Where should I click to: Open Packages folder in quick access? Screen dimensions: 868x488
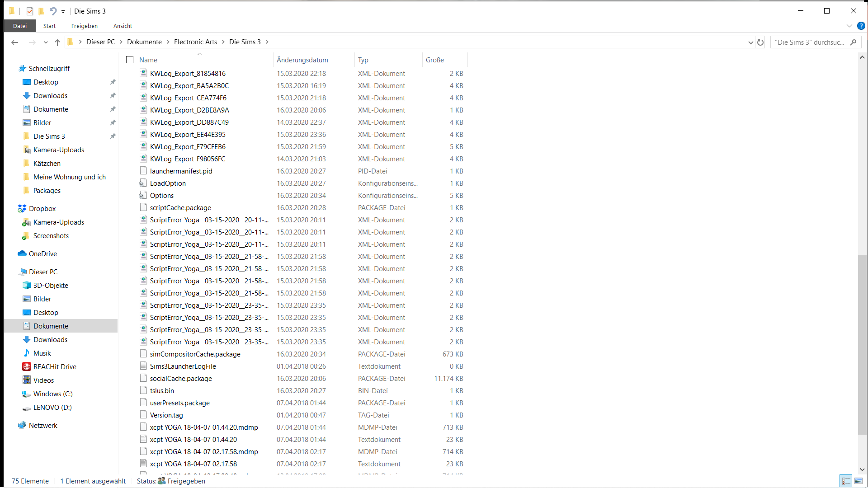pyautogui.click(x=42, y=191)
